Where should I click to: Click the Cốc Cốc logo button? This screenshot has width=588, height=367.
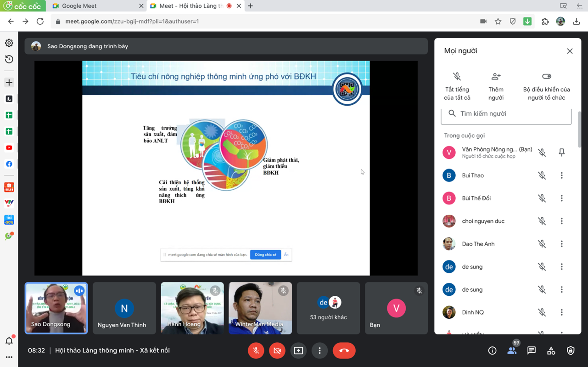pyautogui.click(x=22, y=6)
